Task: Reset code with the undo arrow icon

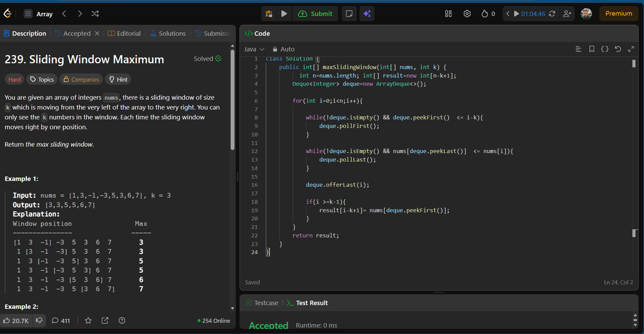Action: coord(618,49)
